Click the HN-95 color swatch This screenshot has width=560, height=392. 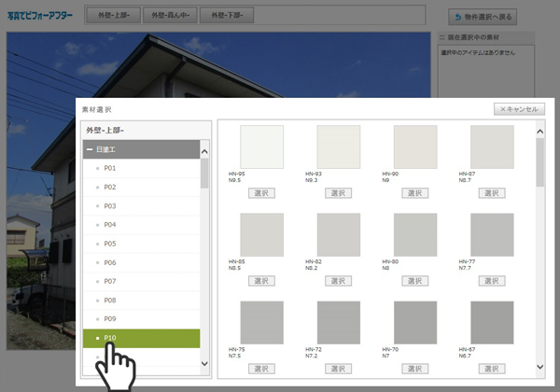(x=261, y=147)
